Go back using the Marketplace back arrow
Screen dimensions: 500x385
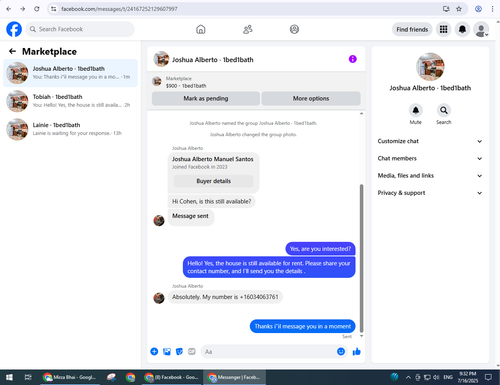point(12,51)
